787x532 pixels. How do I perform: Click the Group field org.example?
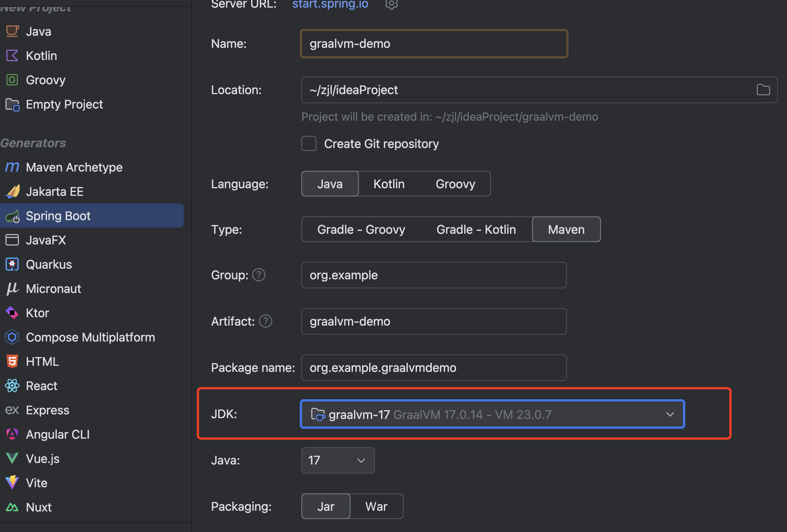click(x=434, y=275)
